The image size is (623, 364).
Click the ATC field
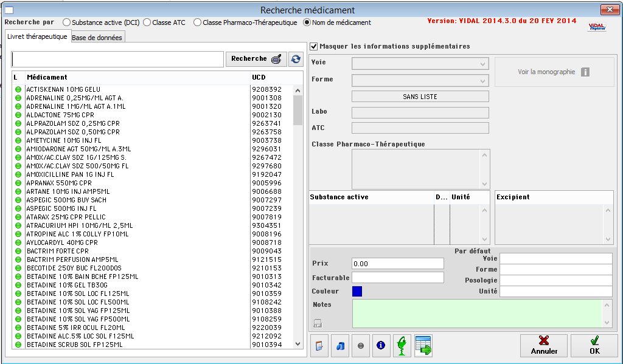point(420,128)
